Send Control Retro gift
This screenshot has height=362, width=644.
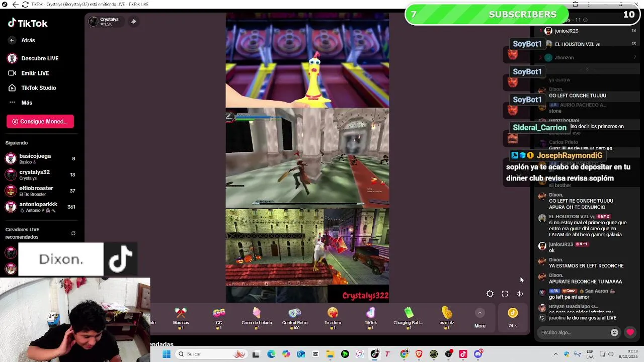pos(295,318)
